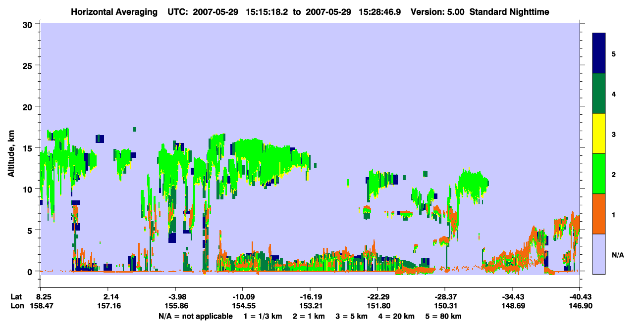Click the latitude value 2.14
This screenshot has height=330, width=644.
[x=110, y=297]
